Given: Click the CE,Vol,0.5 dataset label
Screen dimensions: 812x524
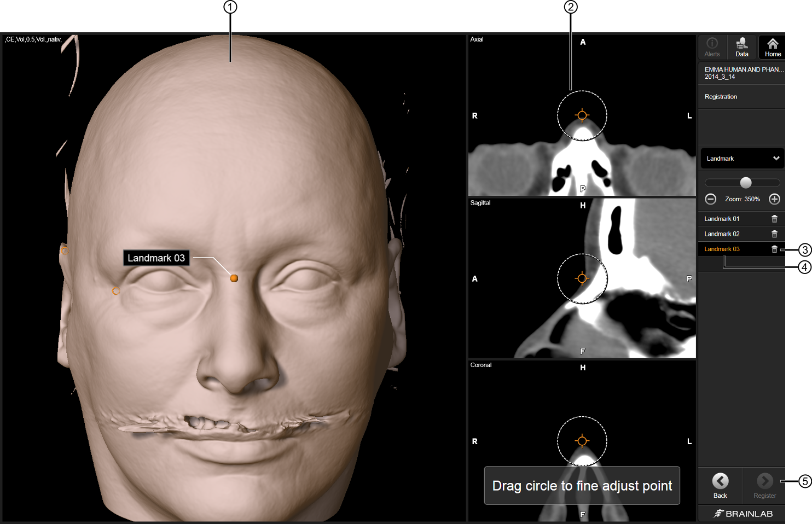Looking at the screenshot, I should click(33, 39).
